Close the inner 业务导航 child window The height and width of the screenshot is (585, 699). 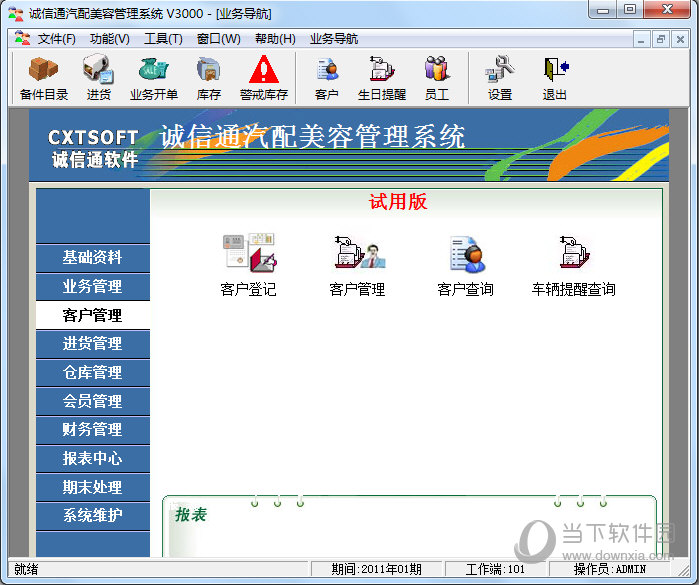point(680,40)
